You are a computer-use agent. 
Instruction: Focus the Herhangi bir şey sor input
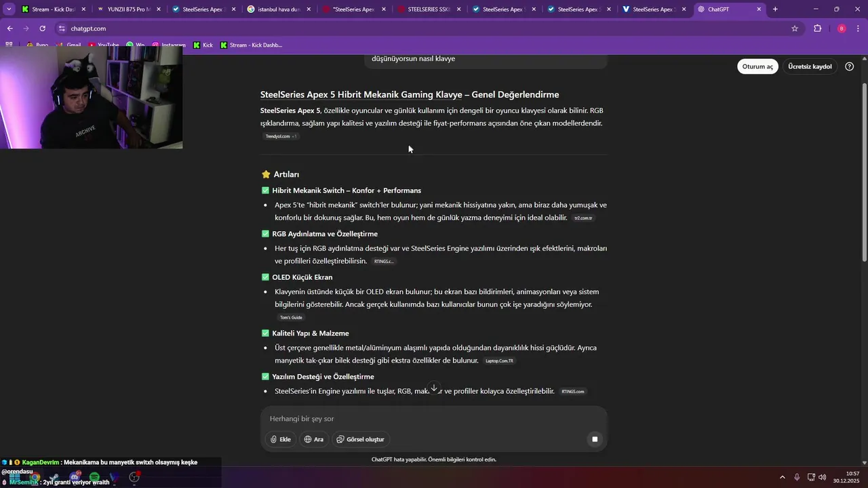(434, 419)
